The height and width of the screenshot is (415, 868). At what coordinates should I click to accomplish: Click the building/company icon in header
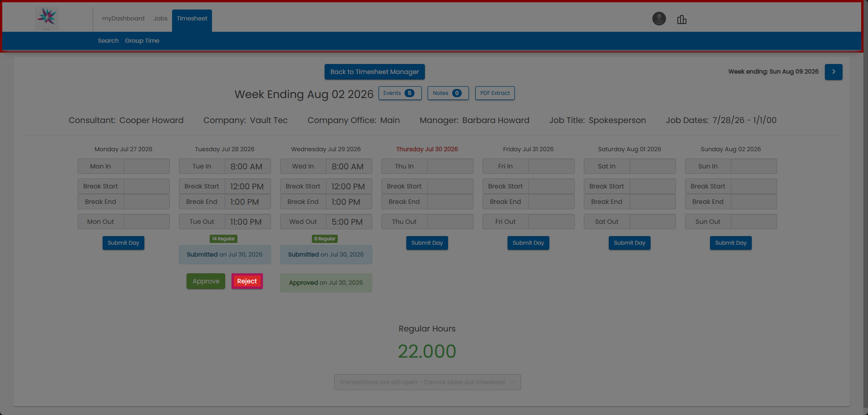681,20
